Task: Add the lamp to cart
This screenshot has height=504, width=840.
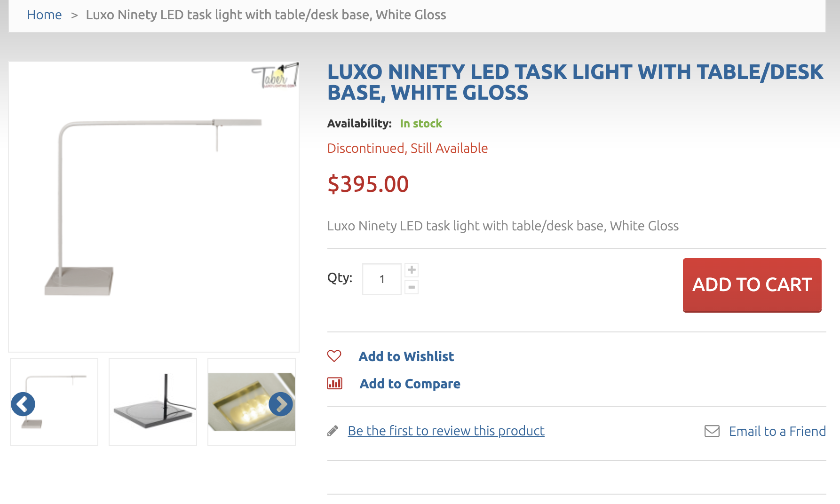Action: click(752, 285)
